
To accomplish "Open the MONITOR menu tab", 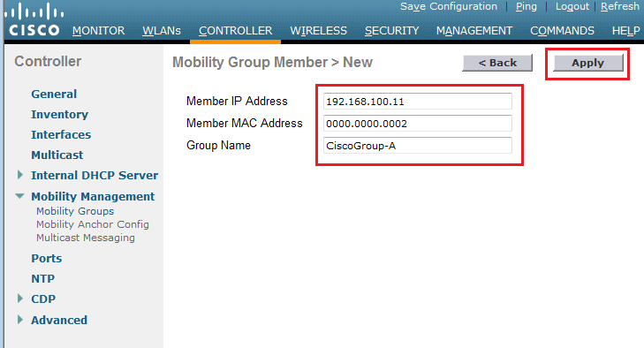I will pos(99,31).
